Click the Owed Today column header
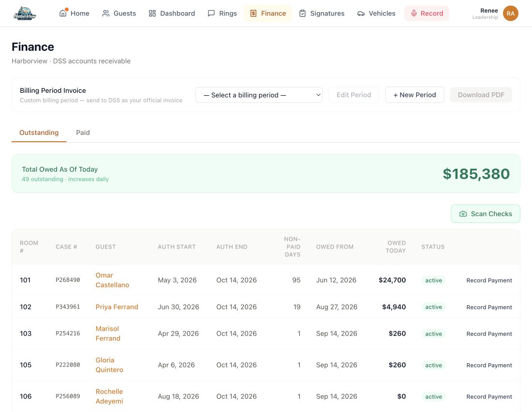 396,247
